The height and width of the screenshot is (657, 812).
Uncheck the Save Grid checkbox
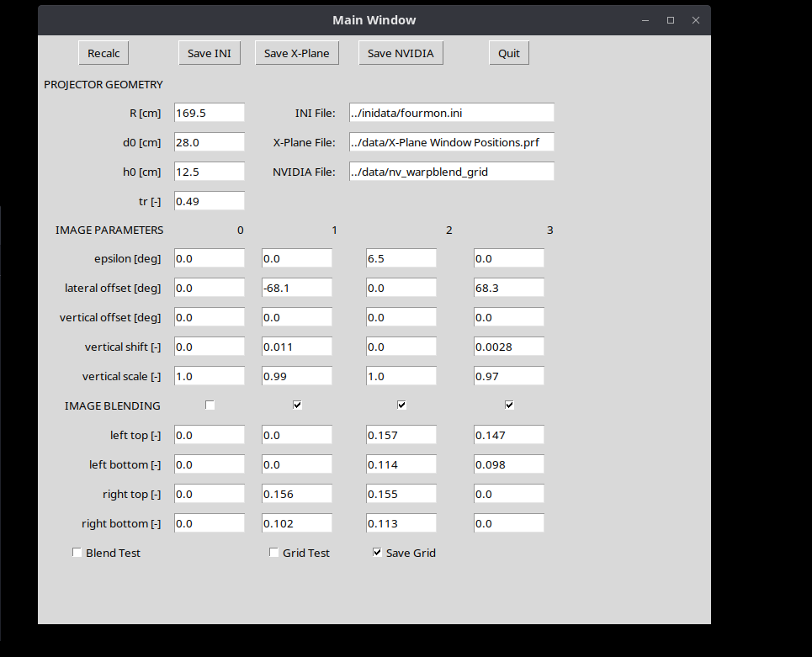click(379, 553)
